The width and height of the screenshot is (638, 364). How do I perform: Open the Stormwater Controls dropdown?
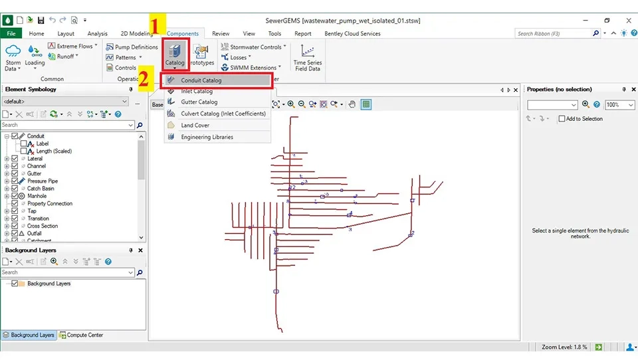[x=255, y=47]
